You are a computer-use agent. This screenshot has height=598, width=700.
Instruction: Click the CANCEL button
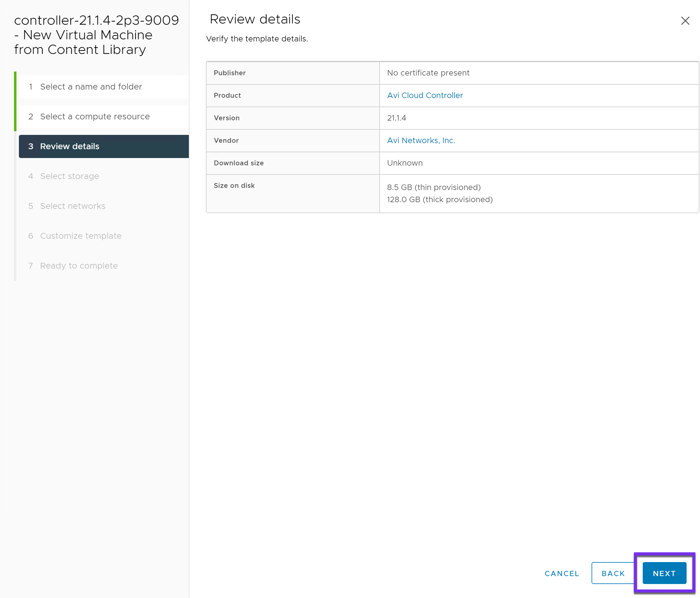click(x=562, y=573)
